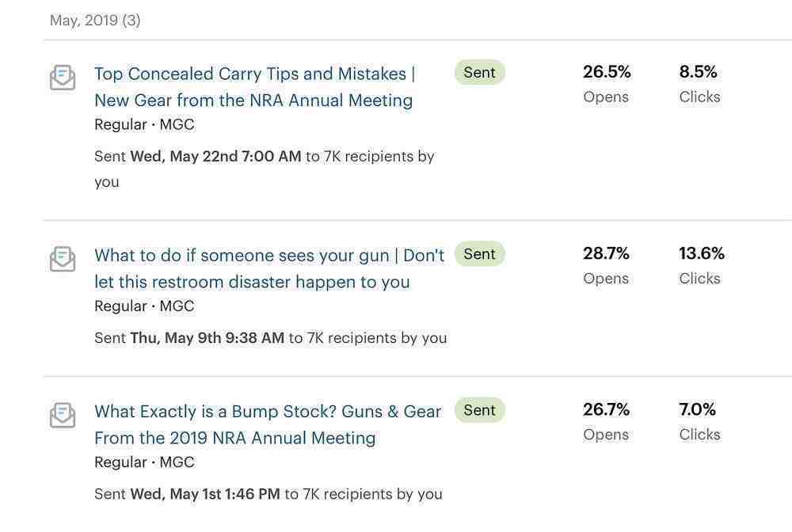Open What to do if someone sees your gun campaign

point(269,268)
